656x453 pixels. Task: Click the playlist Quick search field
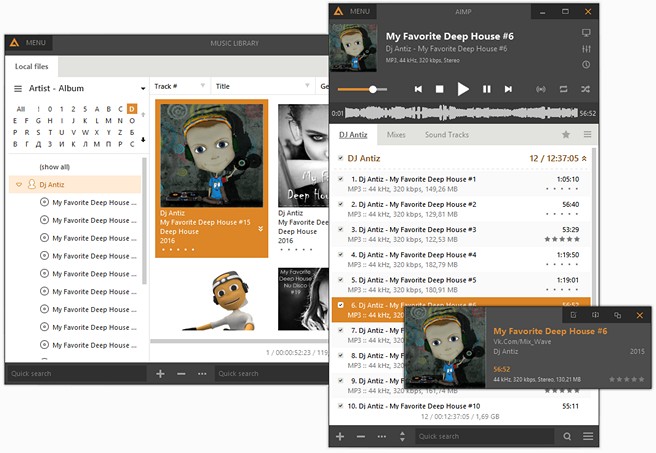484,436
